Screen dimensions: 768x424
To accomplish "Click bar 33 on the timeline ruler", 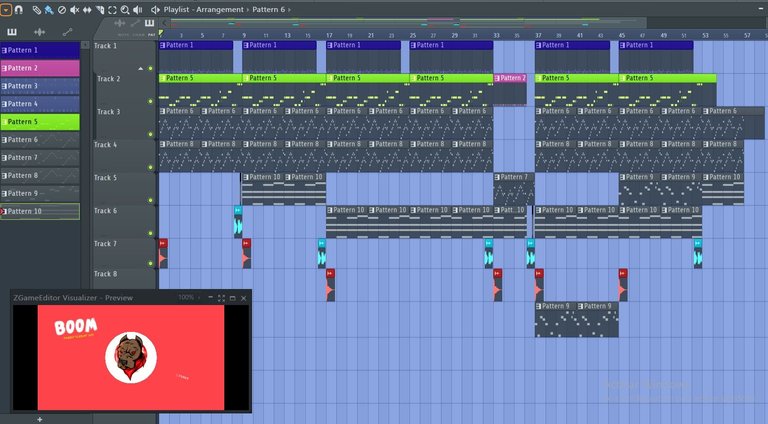I will point(496,35).
